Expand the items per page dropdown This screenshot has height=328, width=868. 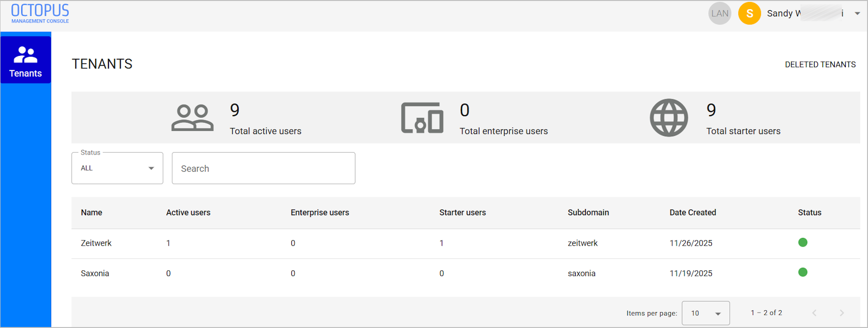point(705,313)
